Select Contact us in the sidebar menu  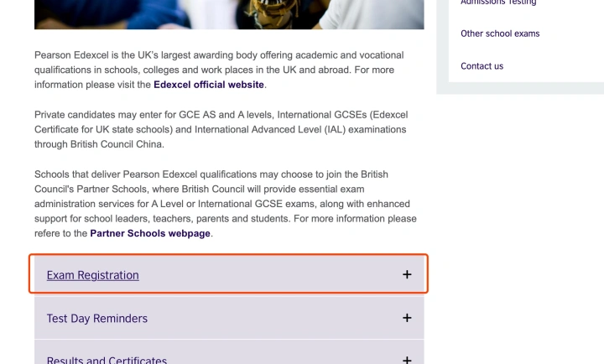point(482,66)
